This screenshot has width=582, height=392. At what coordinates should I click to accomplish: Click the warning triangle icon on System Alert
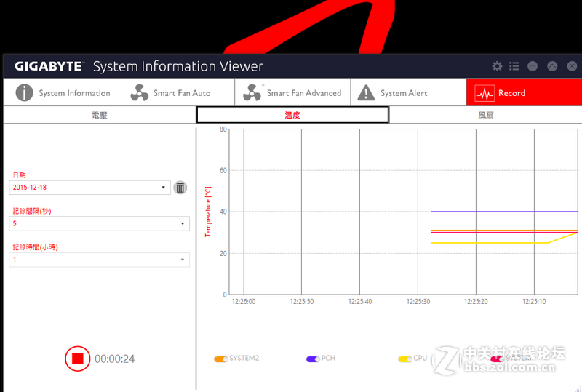pyautogui.click(x=366, y=93)
